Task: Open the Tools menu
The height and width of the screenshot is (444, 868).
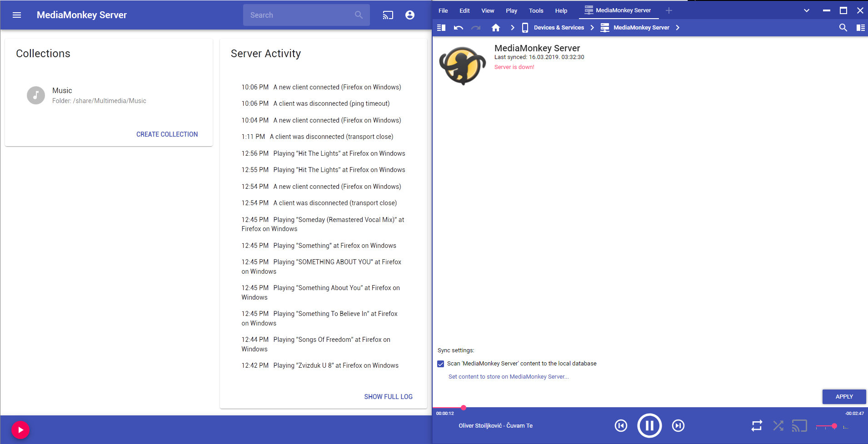Action: (x=536, y=10)
